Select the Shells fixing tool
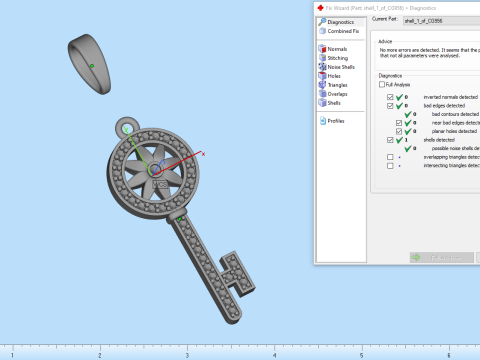 [x=330, y=103]
